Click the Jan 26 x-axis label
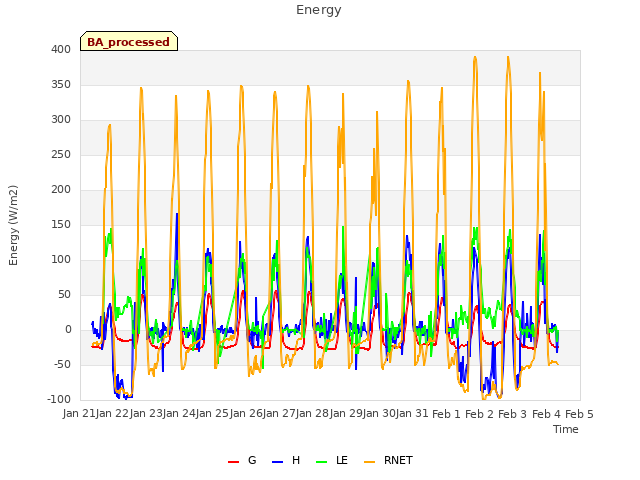 tap(246, 414)
